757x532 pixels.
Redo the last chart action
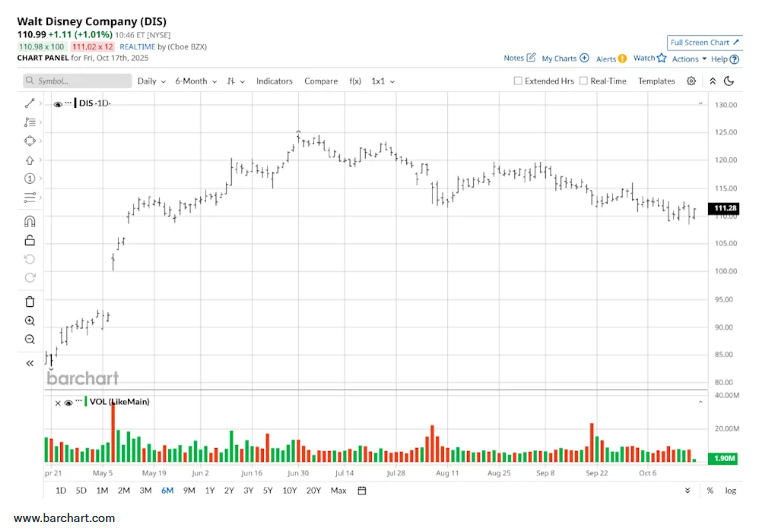point(30,278)
